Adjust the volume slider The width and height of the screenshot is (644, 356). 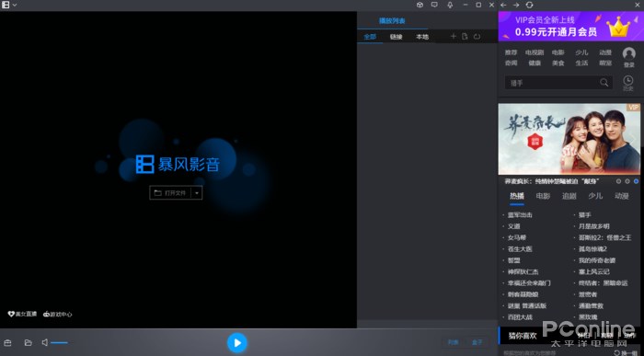click(x=60, y=342)
